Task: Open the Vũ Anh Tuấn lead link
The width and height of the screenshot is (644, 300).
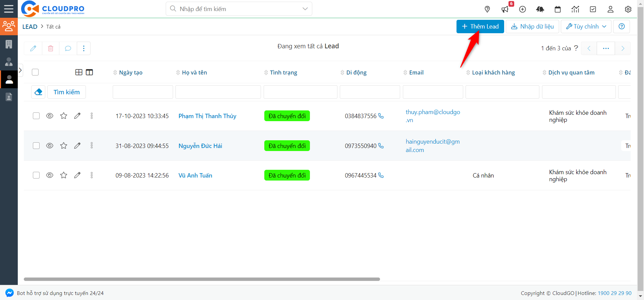Action: (195, 176)
